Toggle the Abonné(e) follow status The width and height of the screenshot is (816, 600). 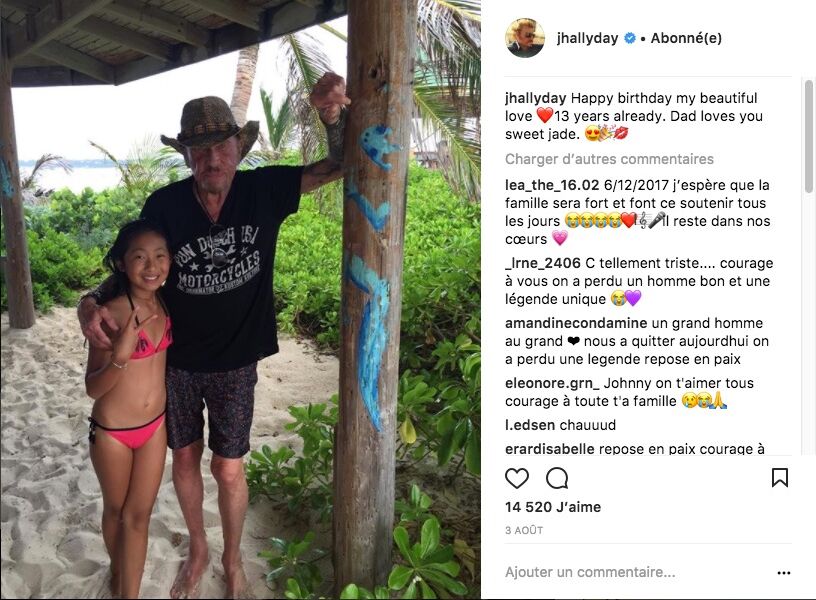(686, 38)
